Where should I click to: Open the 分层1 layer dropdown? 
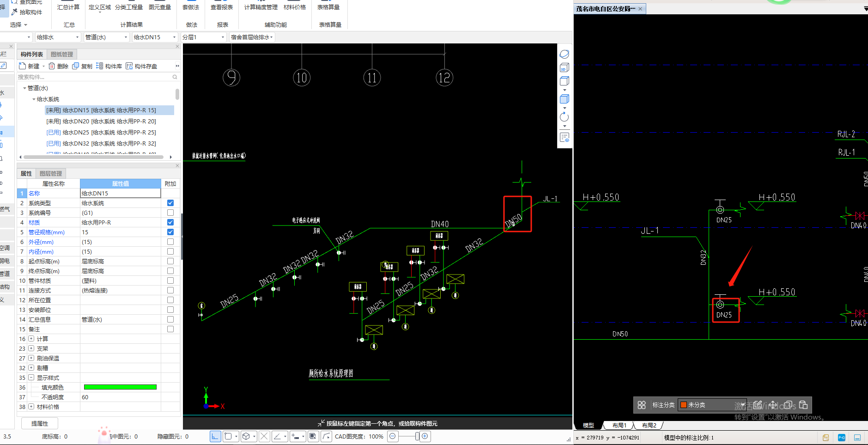pos(203,37)
